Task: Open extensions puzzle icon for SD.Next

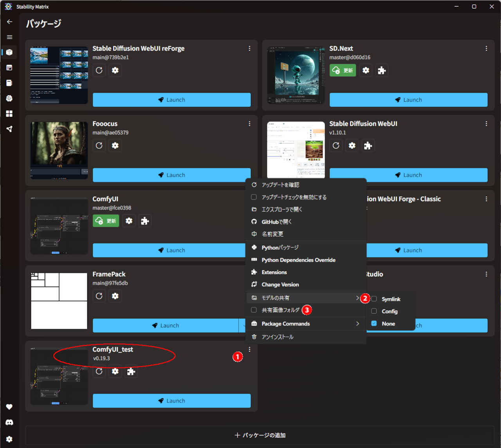Action: 382,70
